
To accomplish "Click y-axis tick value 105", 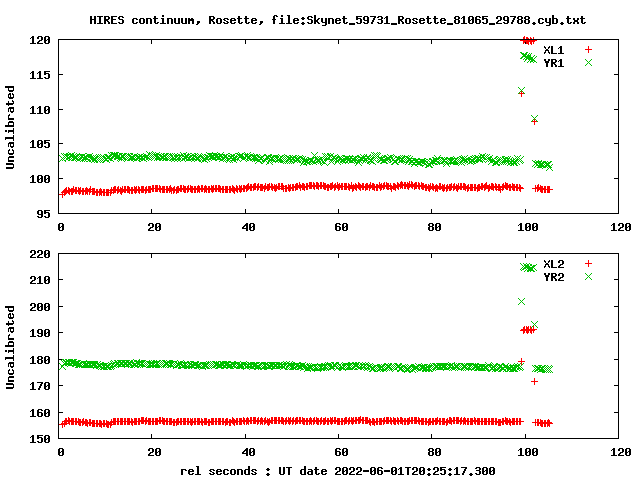I will (x=40, y=144).
